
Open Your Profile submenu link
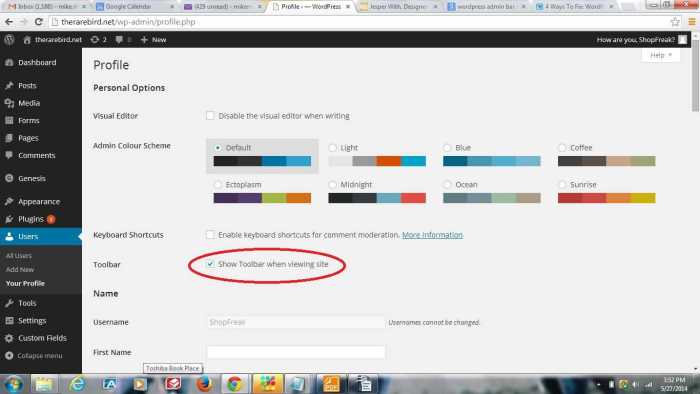coord(25,283)
